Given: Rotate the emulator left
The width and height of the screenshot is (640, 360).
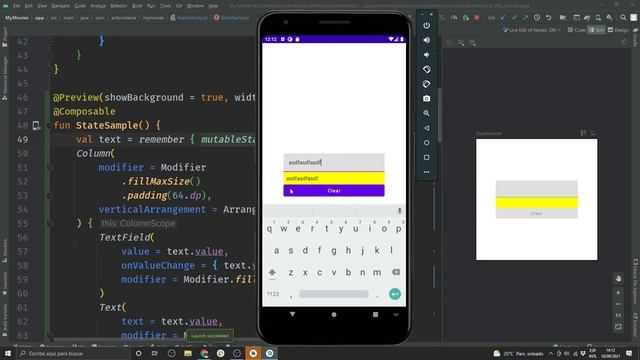Looking at the screenshot, I should coord(427,69).
